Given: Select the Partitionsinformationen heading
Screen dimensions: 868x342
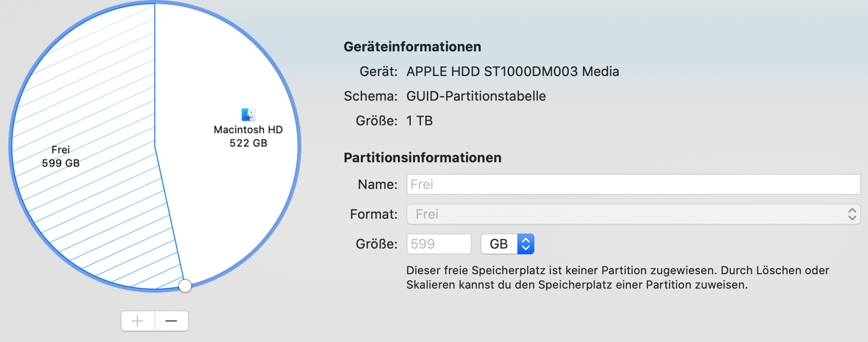Looking at the screenshot, I should (x=422, y=158).
